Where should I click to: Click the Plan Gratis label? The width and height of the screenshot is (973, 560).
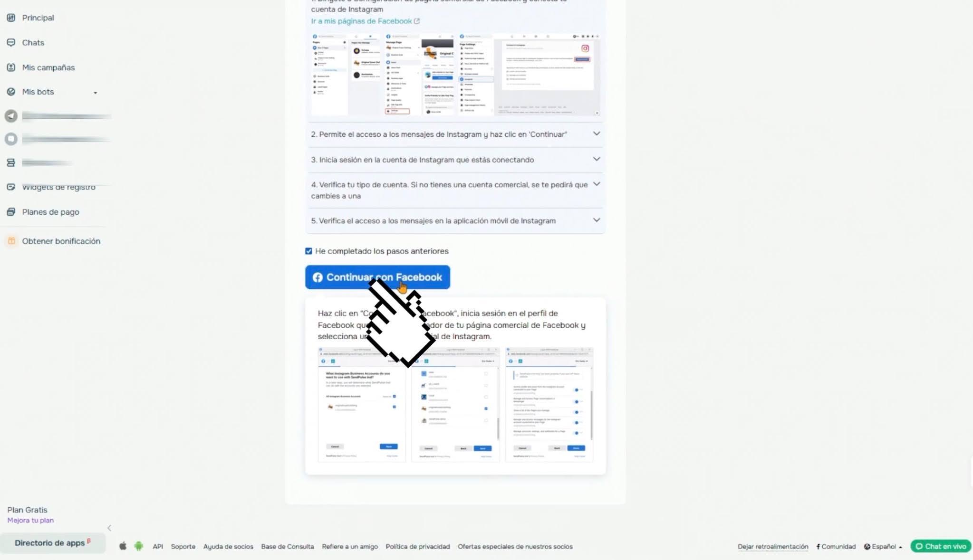(x=27, y=510)
